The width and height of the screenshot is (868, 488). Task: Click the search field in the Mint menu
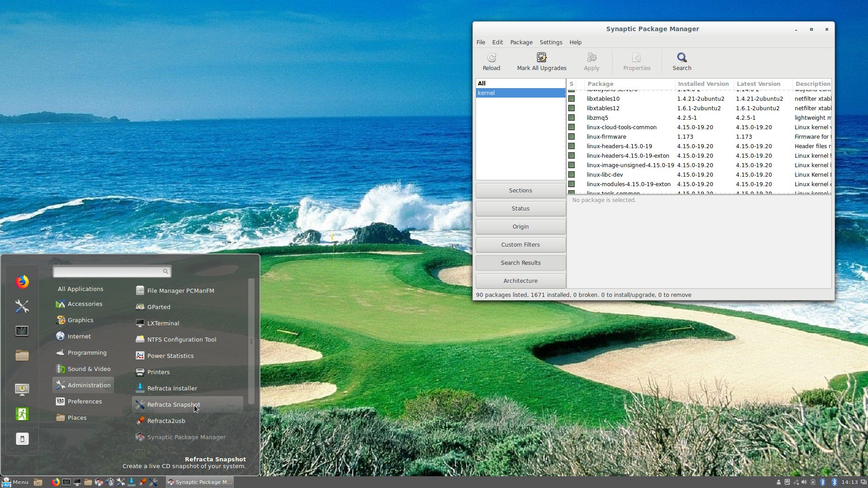pos(112,271)
